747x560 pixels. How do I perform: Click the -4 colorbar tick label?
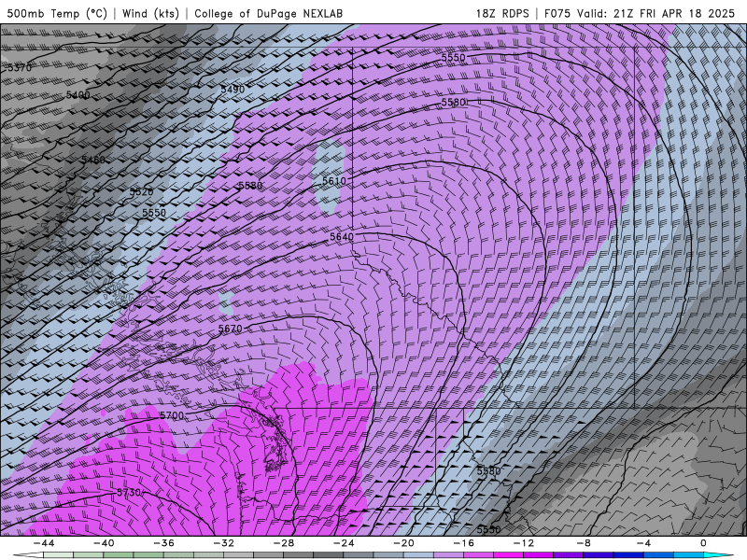pyautogui.click(x=643, y=543)
